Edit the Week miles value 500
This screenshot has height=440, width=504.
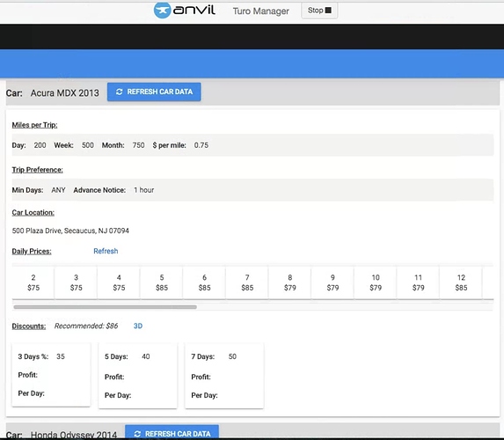87,145
